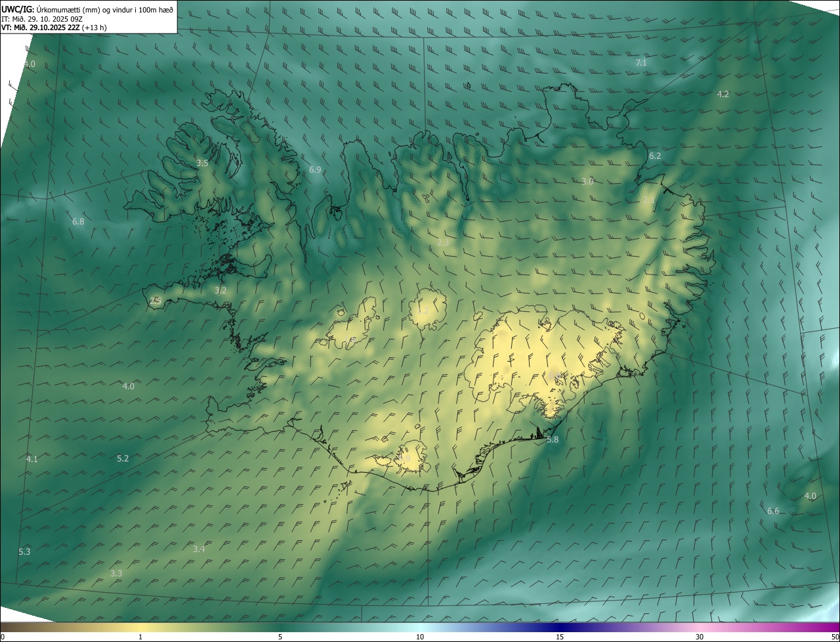The image size is (840, 642).
Task: Click the '10' tick label on the color scale
Action: tap(420, 637)
